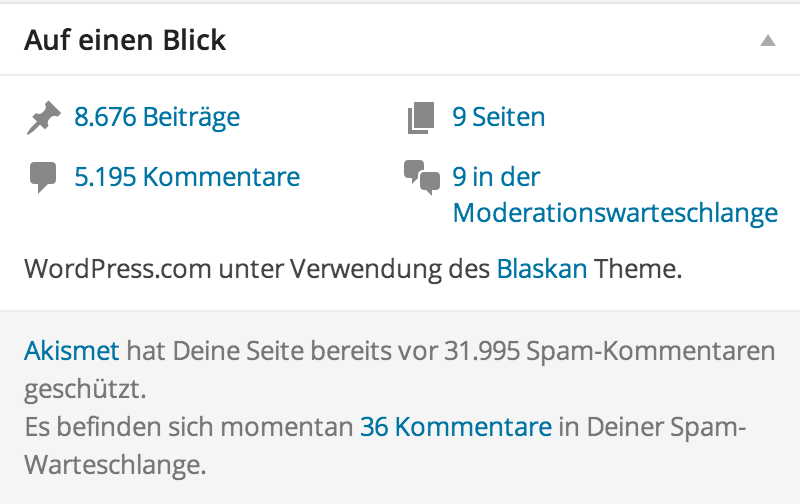Viewport: 800px width, 504px height.
Task: View the 5.195 Kommentare link
Action: (x=187, y=177)
